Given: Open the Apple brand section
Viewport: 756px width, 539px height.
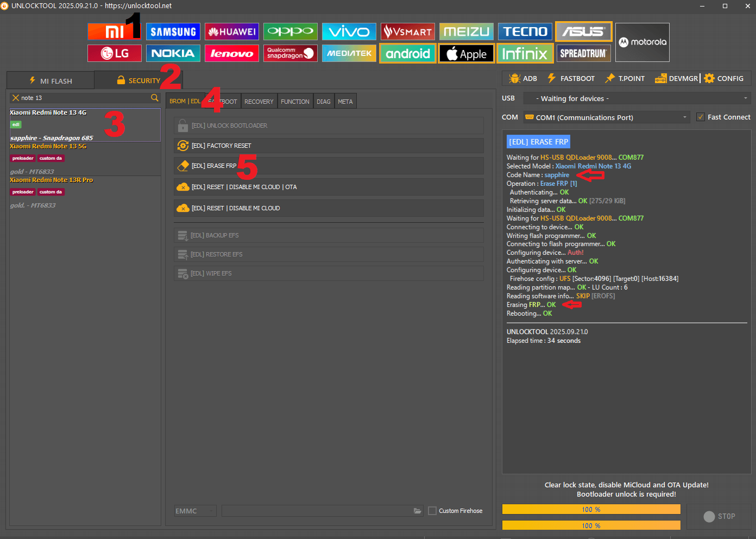Looking at the screenshot, I should [466, 54].
